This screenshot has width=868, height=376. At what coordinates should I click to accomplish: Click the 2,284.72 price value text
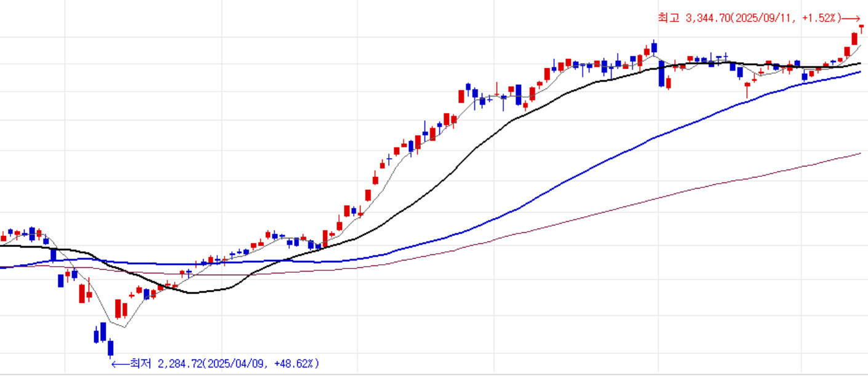[x=180, y=364]
